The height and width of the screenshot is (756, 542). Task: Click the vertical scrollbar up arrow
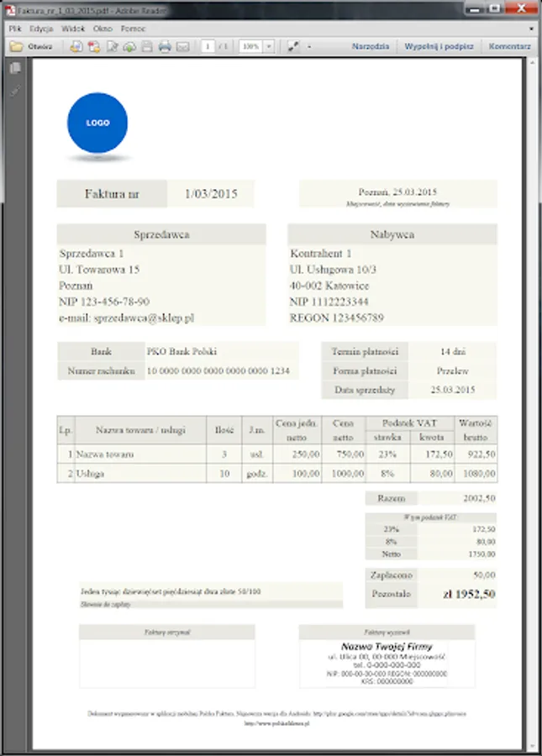[532, 63]
